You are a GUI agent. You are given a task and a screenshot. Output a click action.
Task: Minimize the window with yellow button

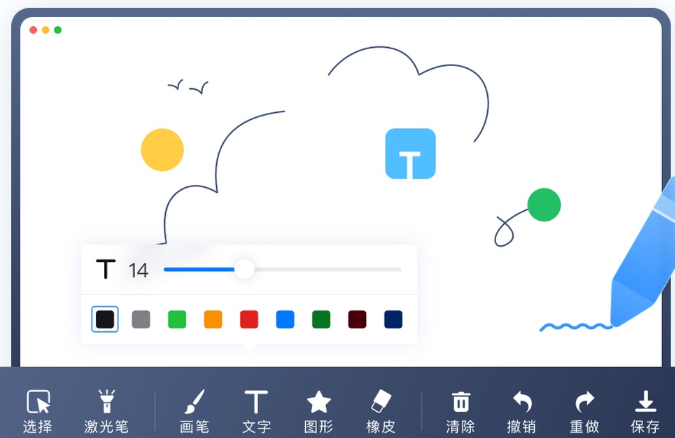tap(46, 30)
